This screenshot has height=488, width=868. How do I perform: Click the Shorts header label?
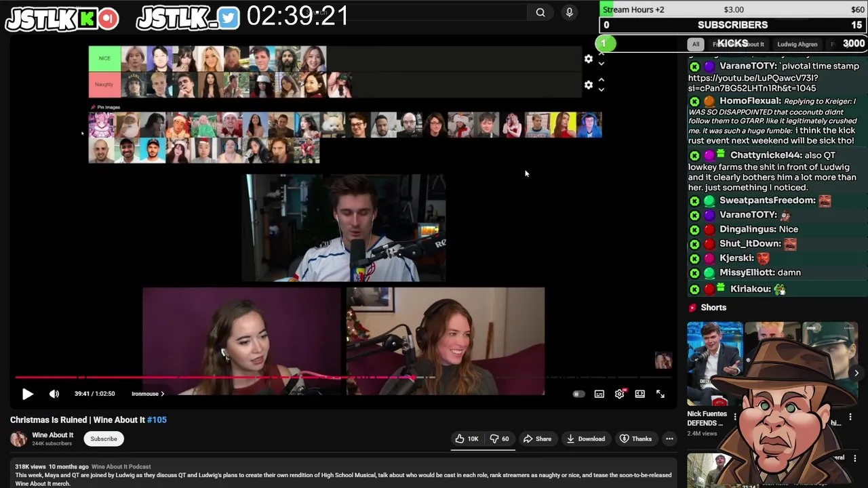click(713, 308)
